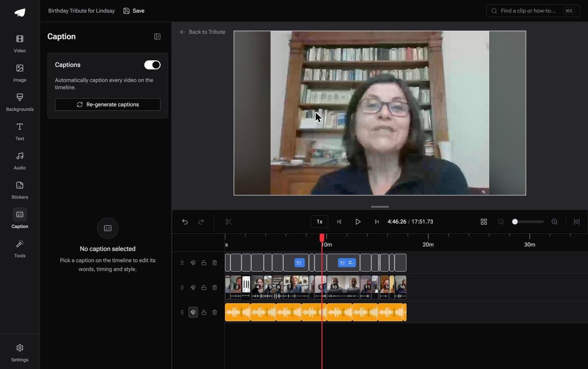Open the Stickers panel
This screenshot has width=588, height=369.
[20, 190]
